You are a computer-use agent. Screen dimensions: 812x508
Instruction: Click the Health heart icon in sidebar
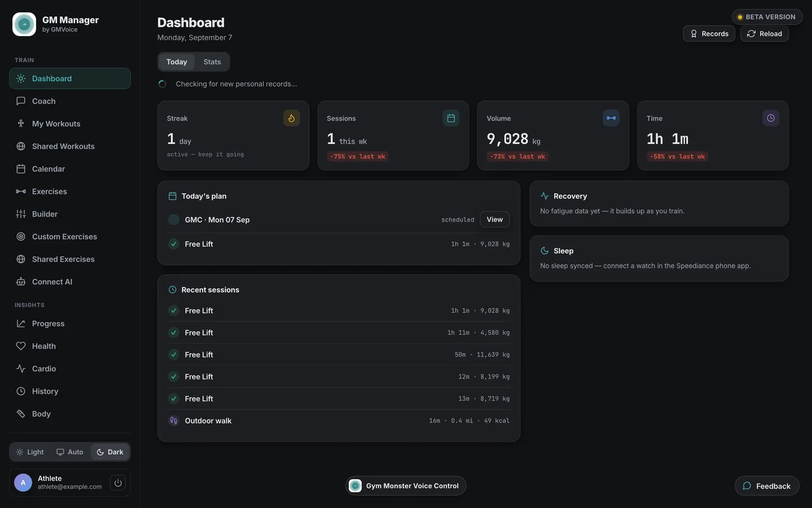(21, 346)
